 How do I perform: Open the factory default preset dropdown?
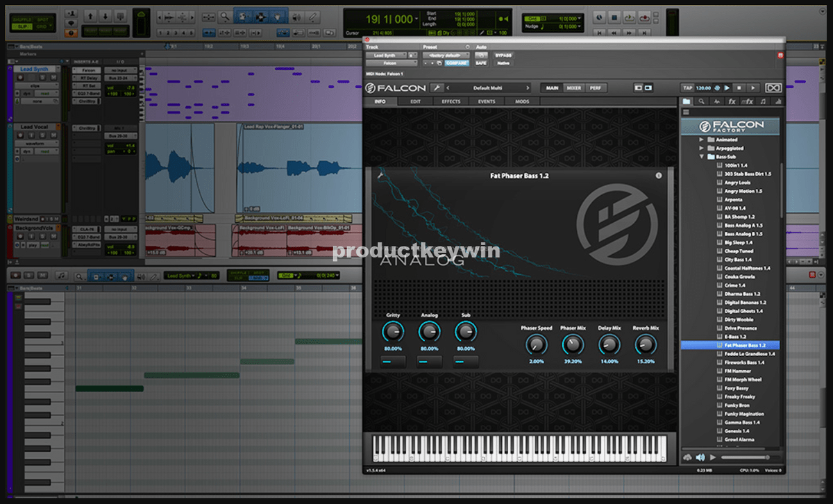click(446, 55)
